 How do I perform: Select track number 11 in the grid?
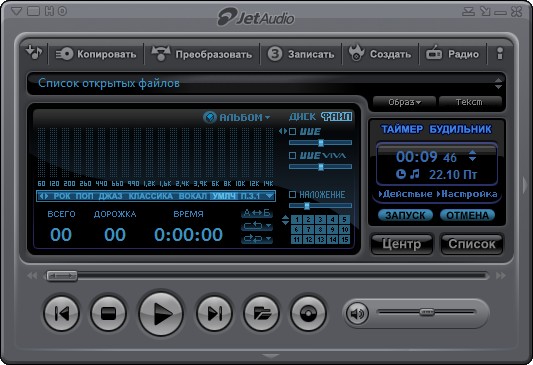[296, 240]
